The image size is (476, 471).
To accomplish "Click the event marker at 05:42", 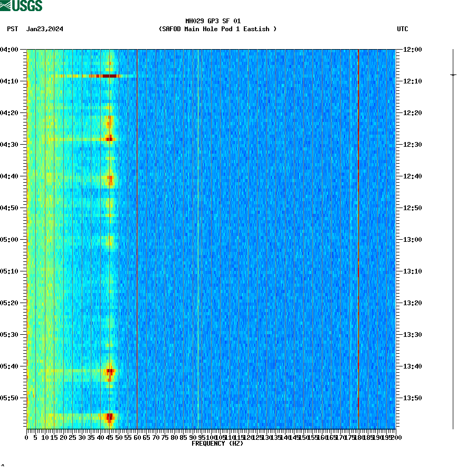I will 109,372.
